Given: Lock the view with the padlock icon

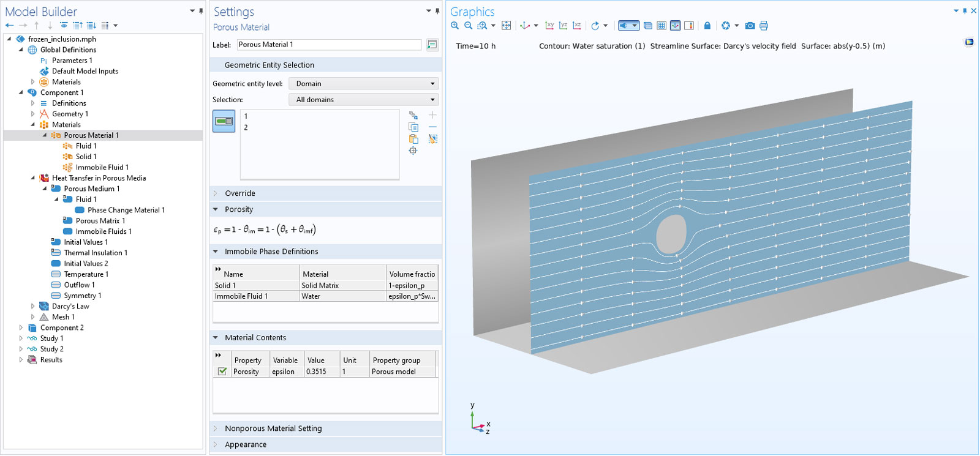Looking at the screenshot, I should click(707, 26).
